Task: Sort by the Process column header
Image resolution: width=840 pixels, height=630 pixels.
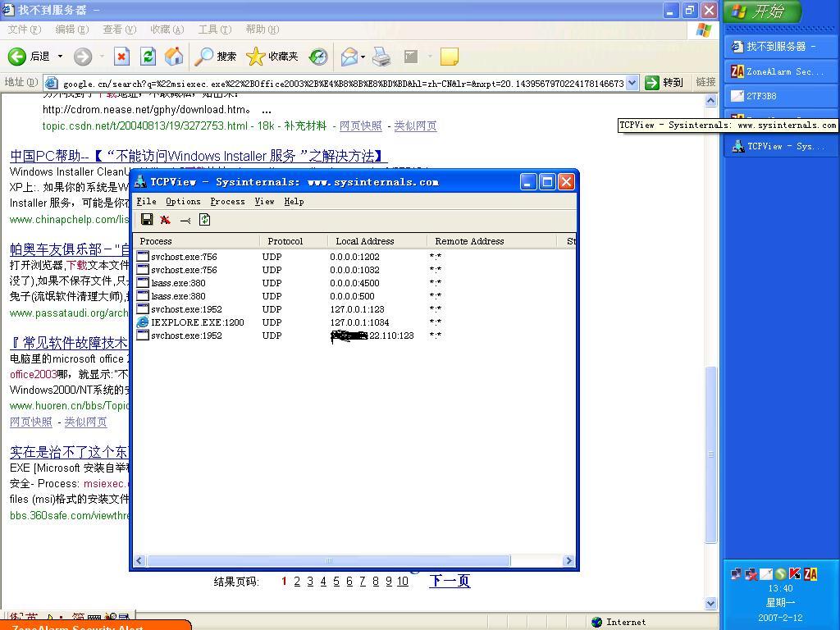Action: tap(196, 241)
